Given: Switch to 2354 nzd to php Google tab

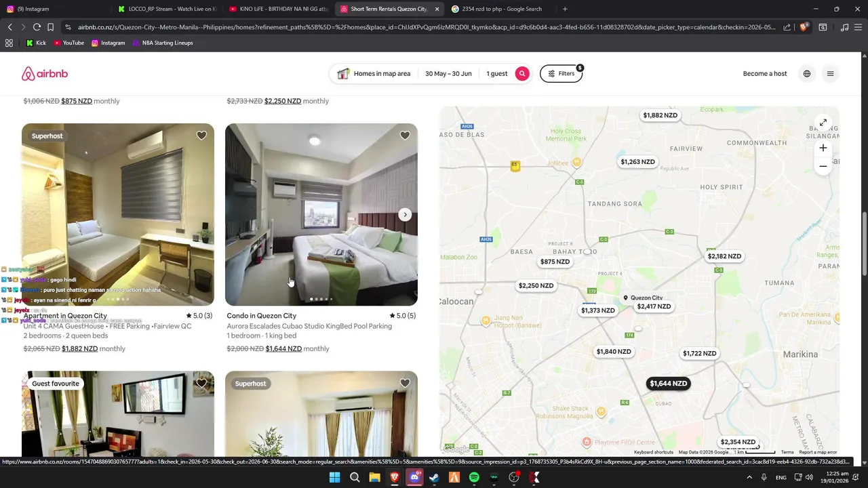Looking at the screenshot, I should pyautogui.click(x=500, y=9).
